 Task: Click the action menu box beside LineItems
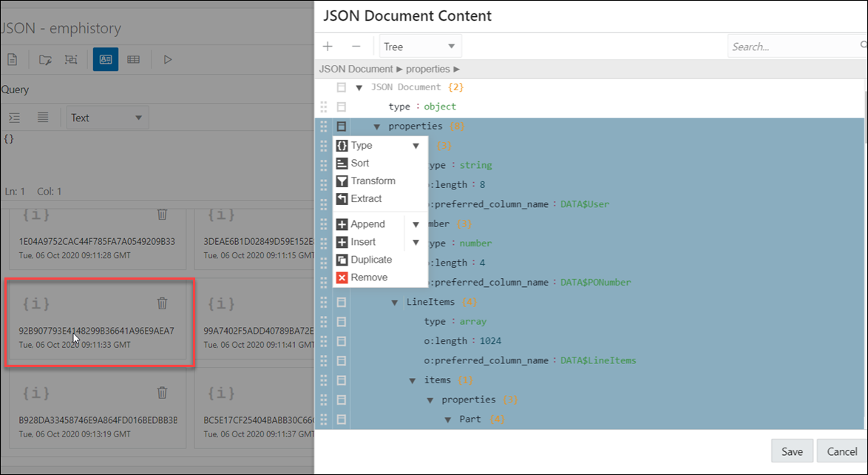(x=341, y=302)
